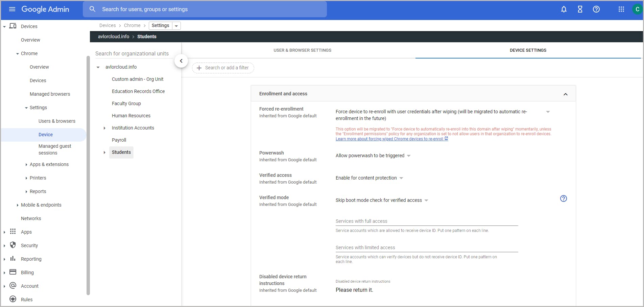Screen dimensions: 644x307
Task: Click Devices breadcrumb link
Action: 108,25
